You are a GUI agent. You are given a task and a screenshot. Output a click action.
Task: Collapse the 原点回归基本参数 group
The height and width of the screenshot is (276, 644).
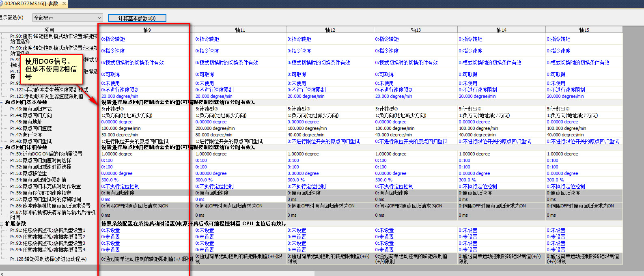(2, 102)
